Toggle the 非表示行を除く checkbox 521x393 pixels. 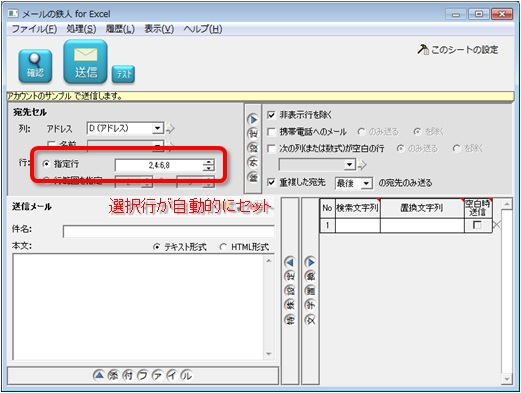pyautogui.click(x=271, y=115)
